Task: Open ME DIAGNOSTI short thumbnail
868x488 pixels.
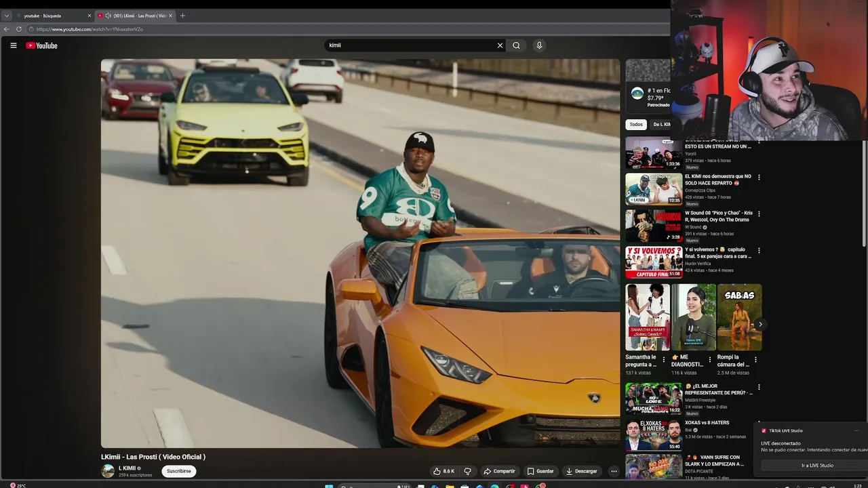Action: pos(694,317)
